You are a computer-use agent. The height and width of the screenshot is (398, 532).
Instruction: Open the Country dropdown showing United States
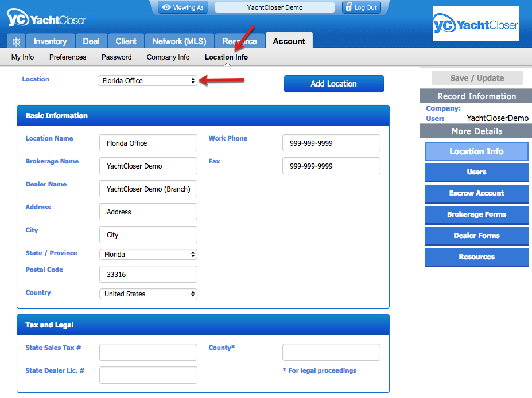click(148, 294)
